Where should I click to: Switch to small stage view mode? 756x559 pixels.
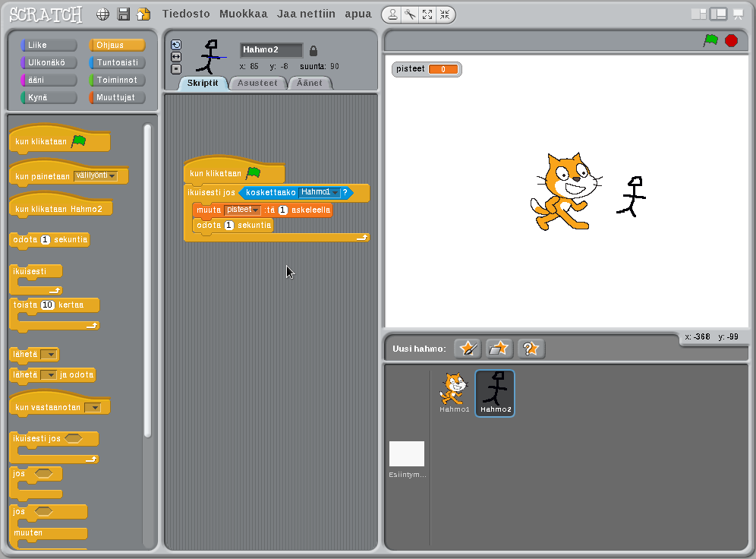698,14
